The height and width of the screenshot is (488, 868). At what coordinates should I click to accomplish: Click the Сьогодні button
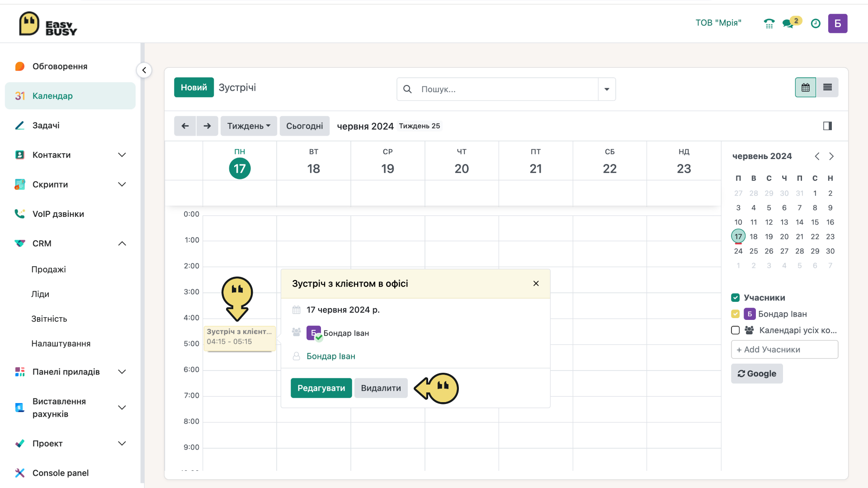point(305,126)
